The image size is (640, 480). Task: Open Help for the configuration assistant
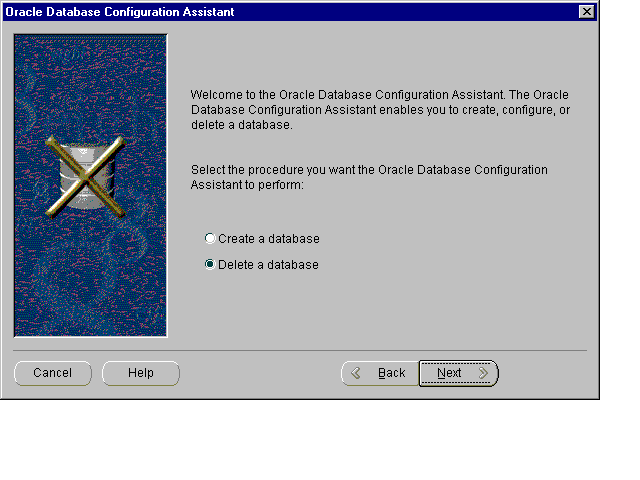pos(141,373)
